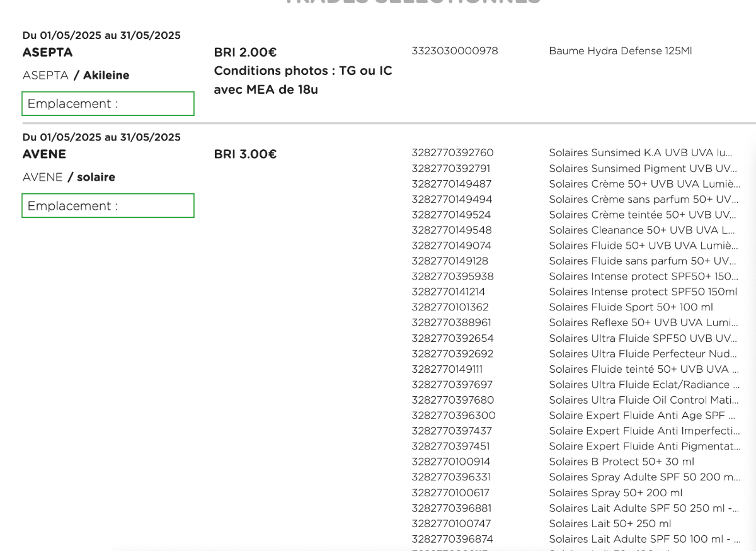Click the AVENE Emplacement input field

pyautogui.click(x=108, y=206)
